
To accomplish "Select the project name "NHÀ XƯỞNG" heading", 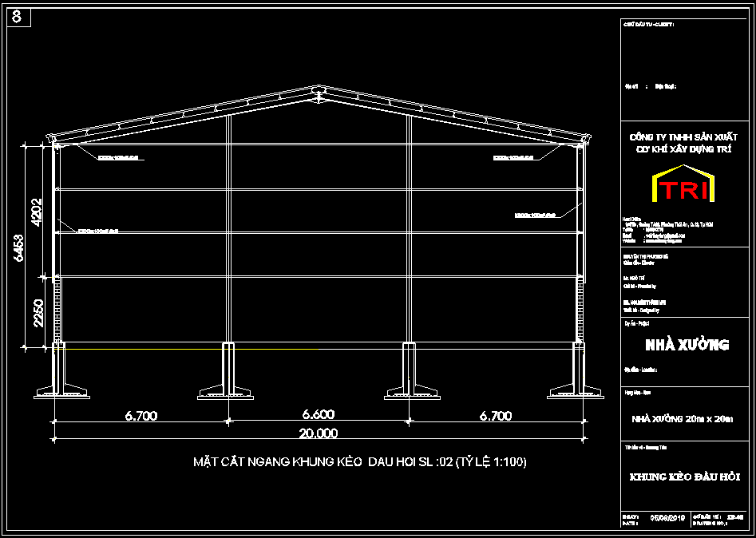I will click(687, 345).
